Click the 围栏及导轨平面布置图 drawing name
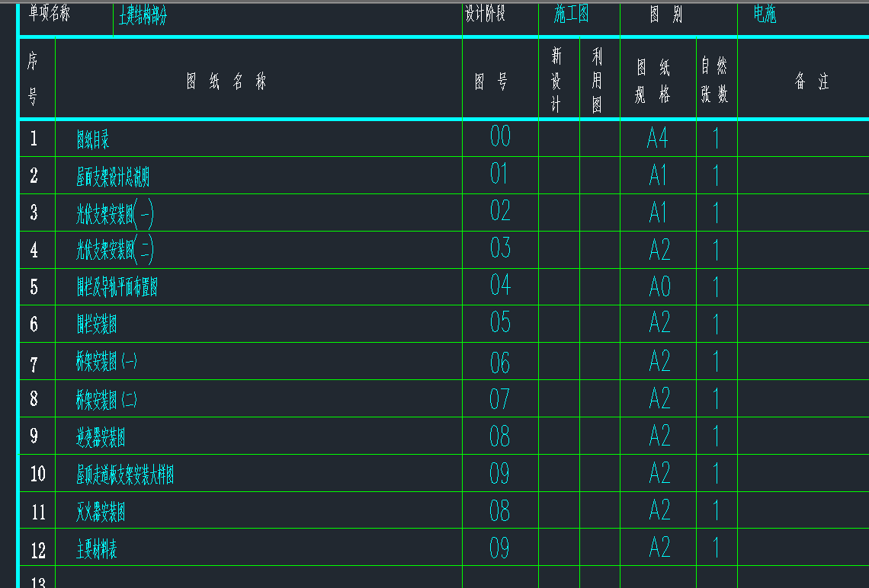869x588 pixels. (x=117, y=288)
